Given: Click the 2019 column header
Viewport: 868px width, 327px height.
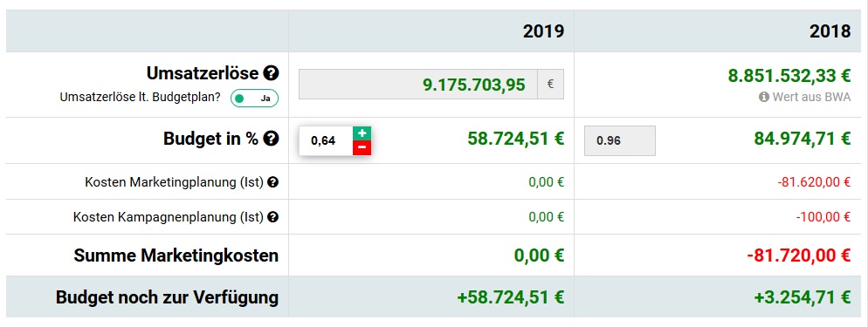Looking at the screenshot, I should point(544,31).
